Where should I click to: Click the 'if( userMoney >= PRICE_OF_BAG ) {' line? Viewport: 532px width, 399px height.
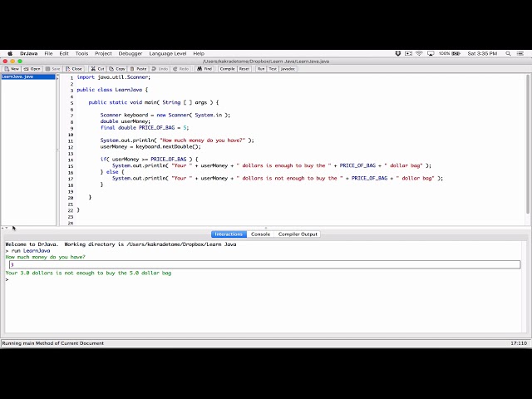[150, 159]
